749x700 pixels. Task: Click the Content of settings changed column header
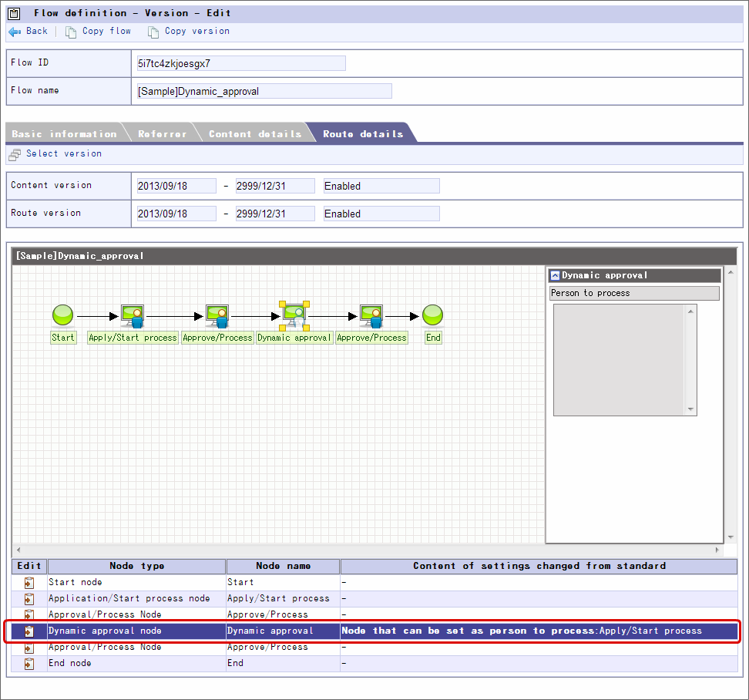click(539, 566)
